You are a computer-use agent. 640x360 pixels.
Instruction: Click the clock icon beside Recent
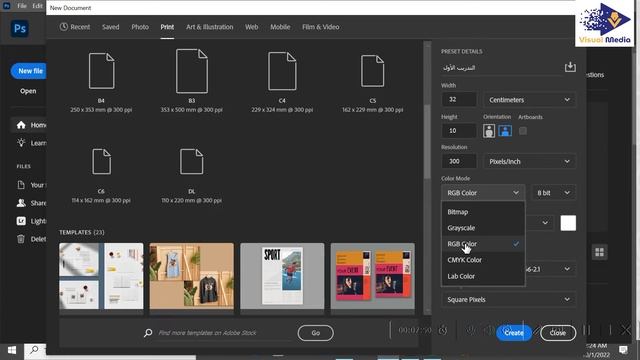64,27
